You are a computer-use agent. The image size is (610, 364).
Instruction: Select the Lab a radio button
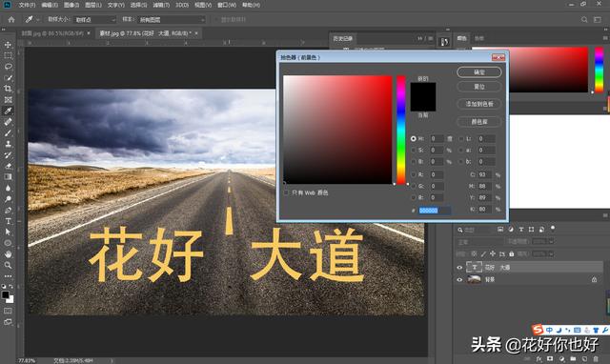click(x=461, y=150)
